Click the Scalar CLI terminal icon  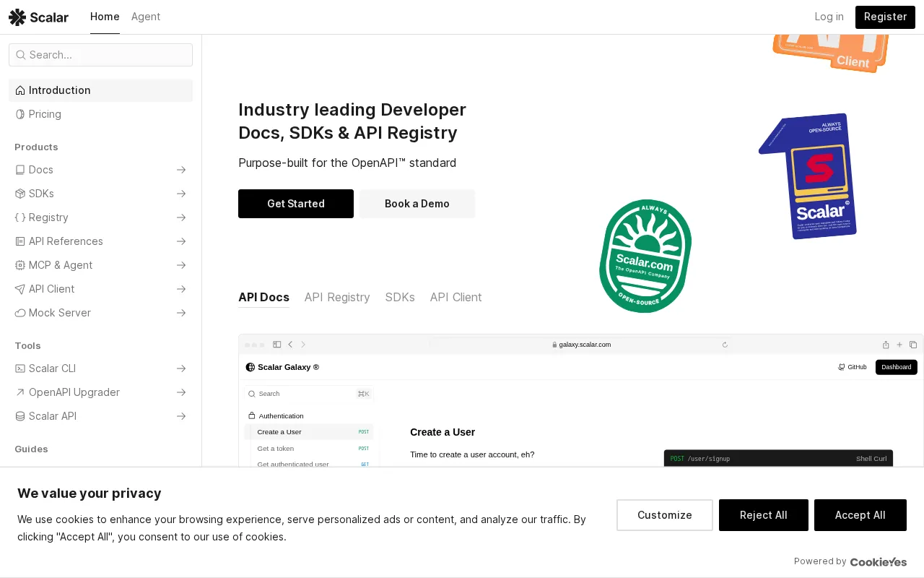pos(20,368)
